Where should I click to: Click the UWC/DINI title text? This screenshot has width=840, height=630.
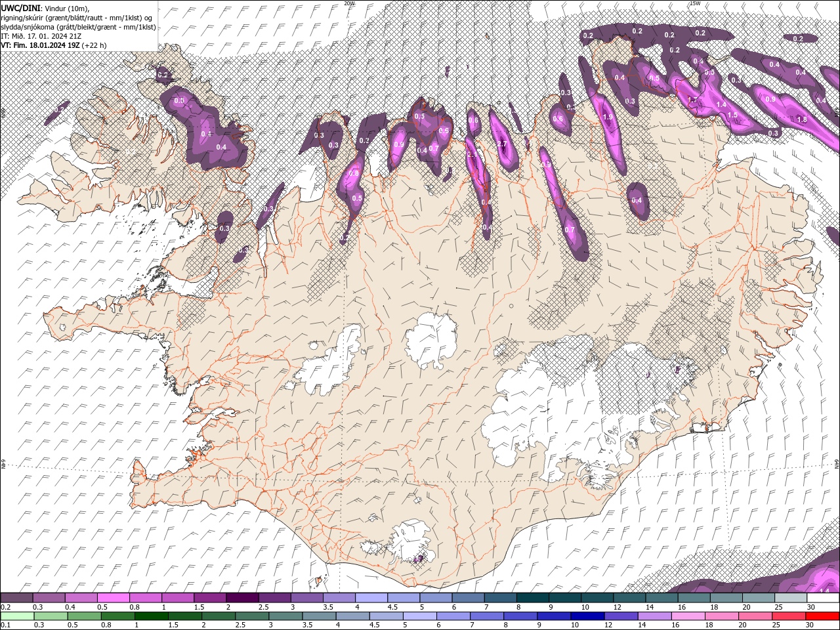(x=21, y=7)
